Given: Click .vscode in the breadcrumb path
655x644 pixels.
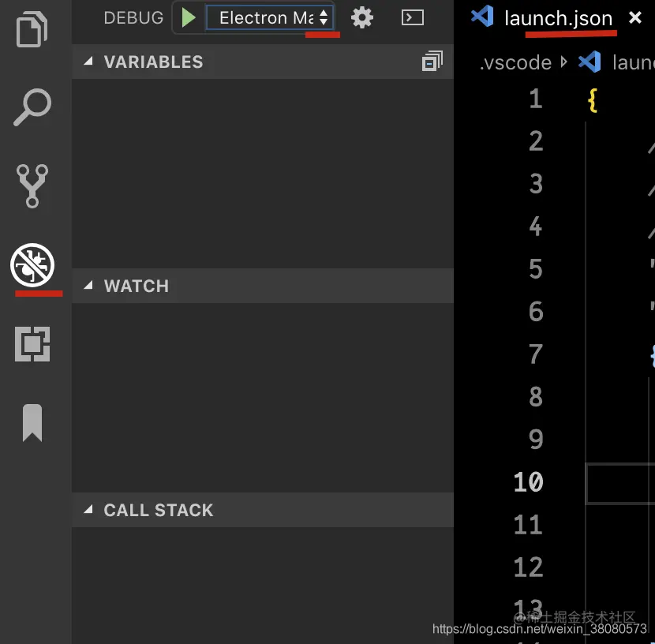Looking at the screenshot, I should (x=515, y=62).
